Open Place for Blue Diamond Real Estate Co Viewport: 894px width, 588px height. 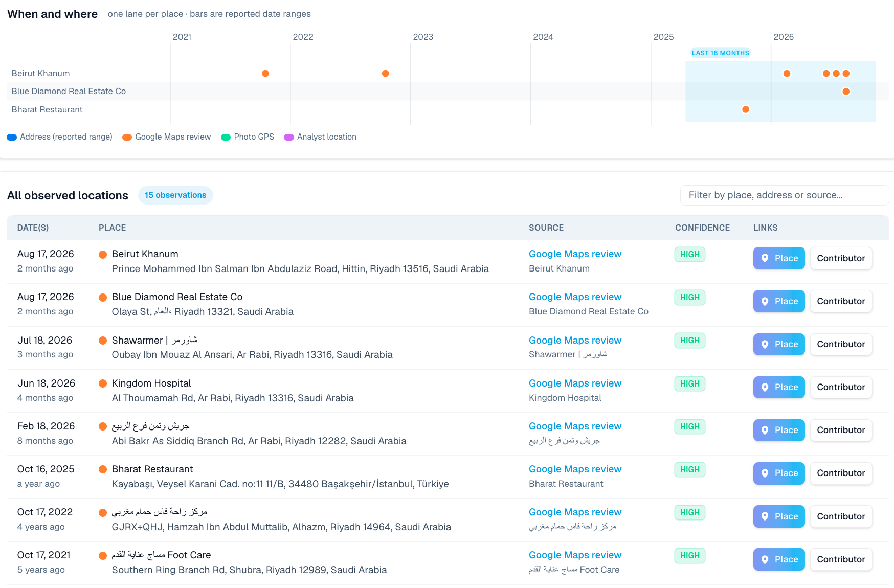coord(779,301)
